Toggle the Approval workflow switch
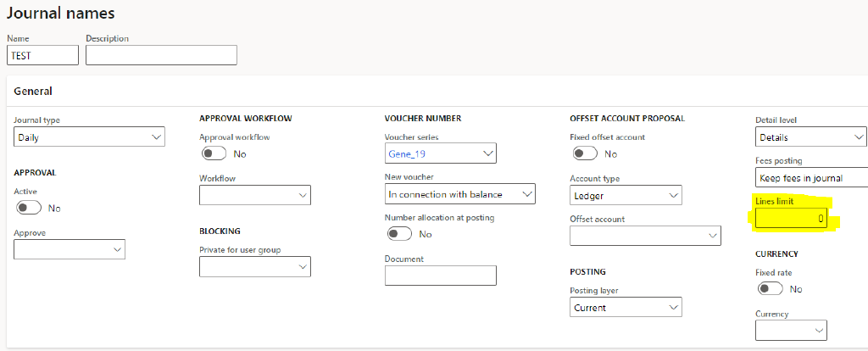The image size is (868, 351). (214, 153)
